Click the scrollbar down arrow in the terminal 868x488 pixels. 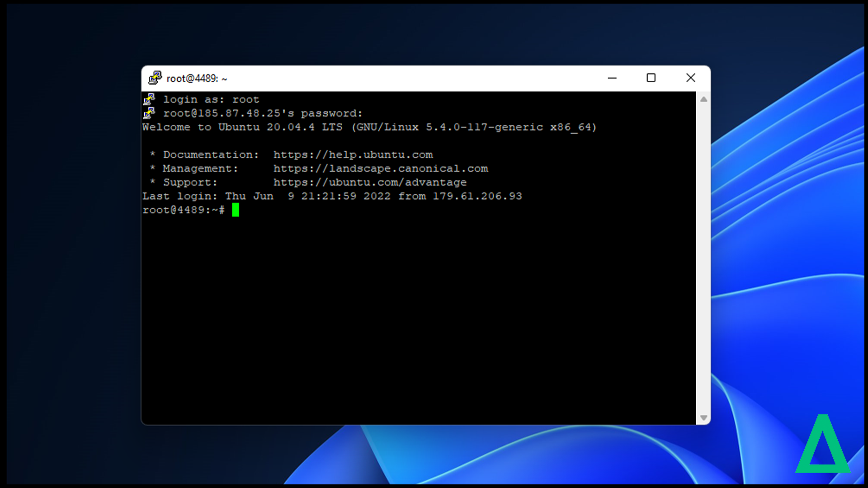click(703, 418)
